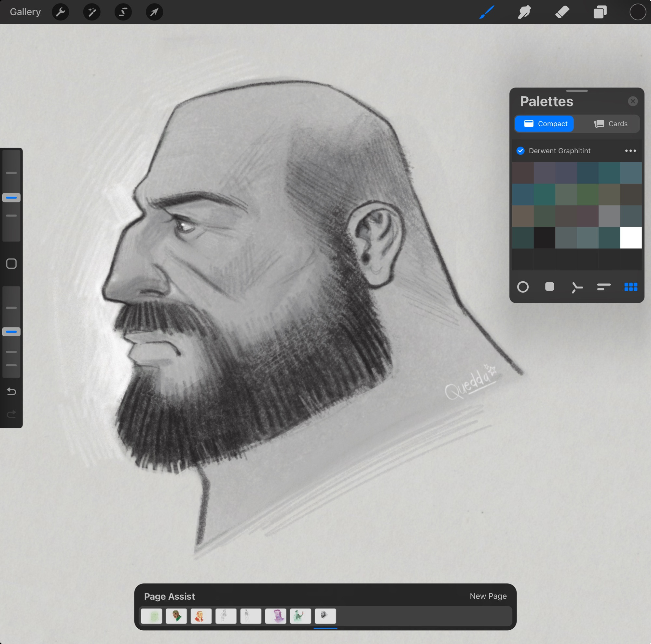The image size is (651, 644).
Task: Select the Smudge finger tool
Action: (x=524, y=12)
